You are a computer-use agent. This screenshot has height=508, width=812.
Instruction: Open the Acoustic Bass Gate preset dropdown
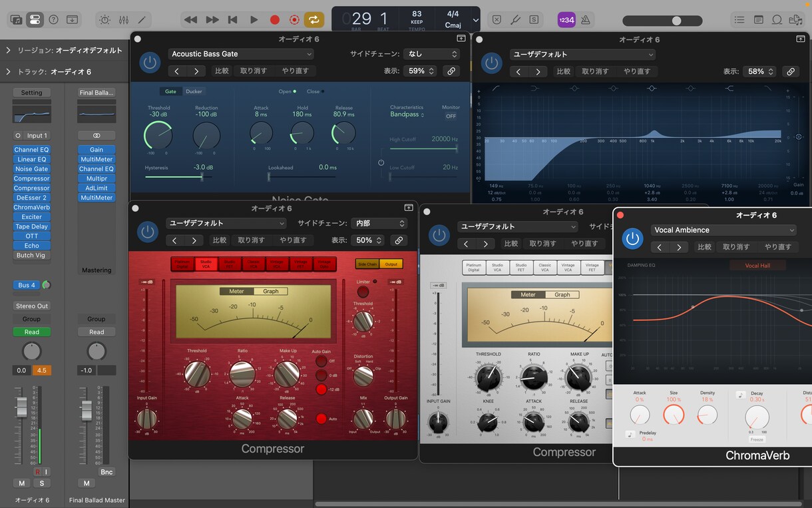[x=242, y=54]
